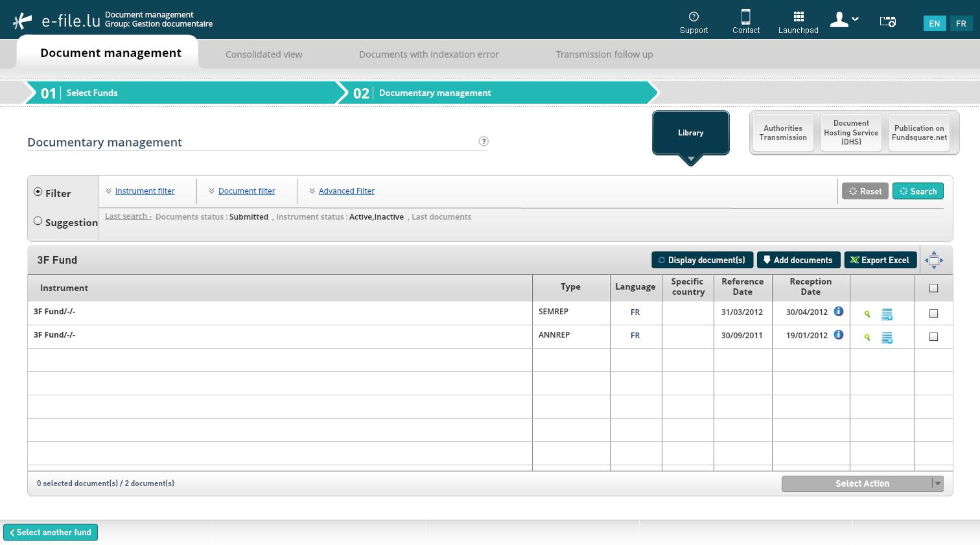Select the Suggestion radio button
This screenshot has width=980, height=545.
[x=38, y=222]
